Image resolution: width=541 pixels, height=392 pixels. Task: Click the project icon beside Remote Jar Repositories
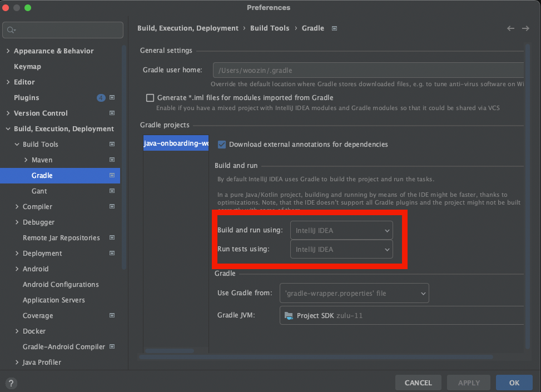pyautogui.click(x=112, y=237)
